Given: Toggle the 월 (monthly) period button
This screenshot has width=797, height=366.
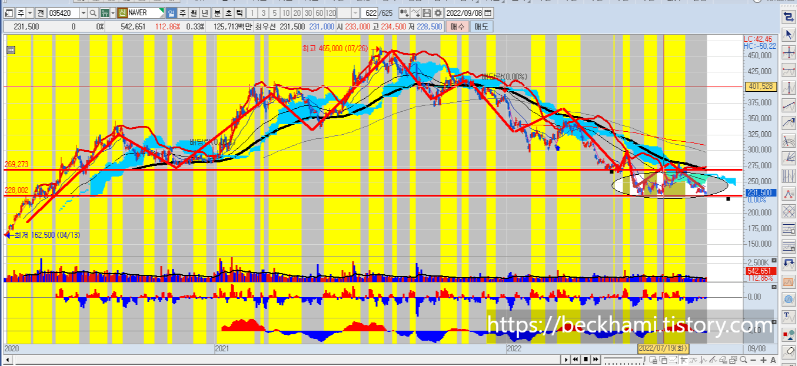Looking at the screenshot, I should coord(193,13).
